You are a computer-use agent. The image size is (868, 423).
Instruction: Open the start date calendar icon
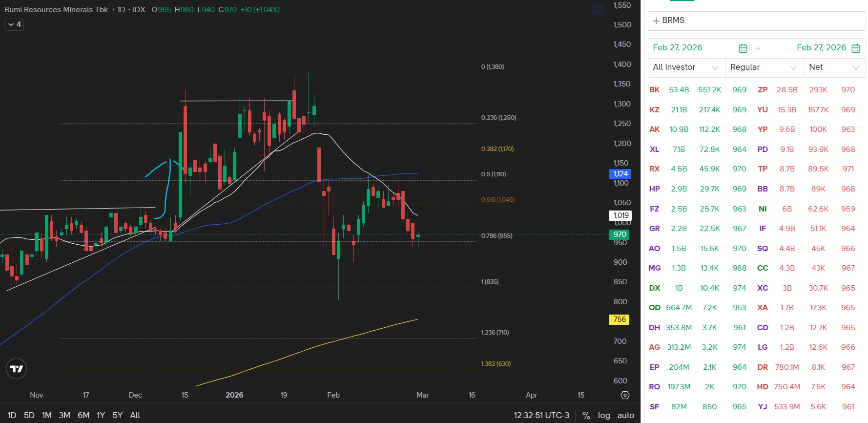(x=743, y=48)
